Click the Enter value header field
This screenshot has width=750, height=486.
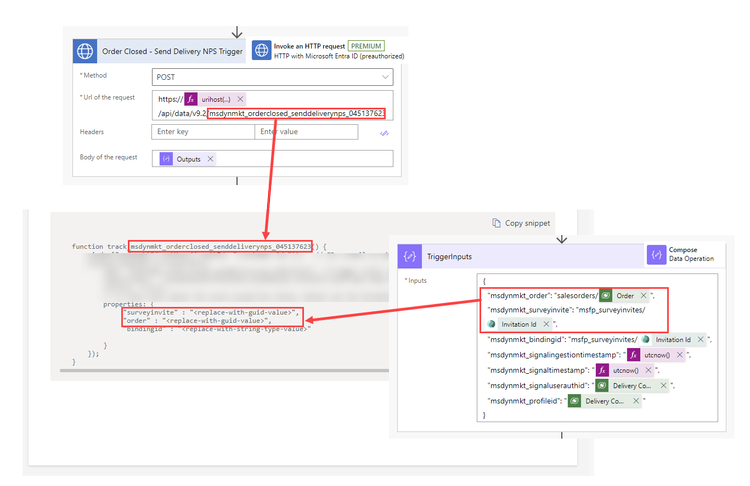pos(306,132)
